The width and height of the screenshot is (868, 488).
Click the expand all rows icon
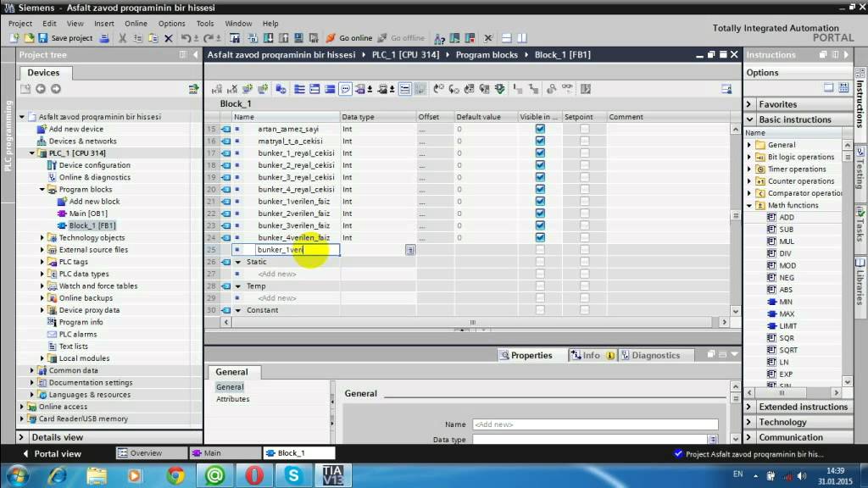(299, 89)
